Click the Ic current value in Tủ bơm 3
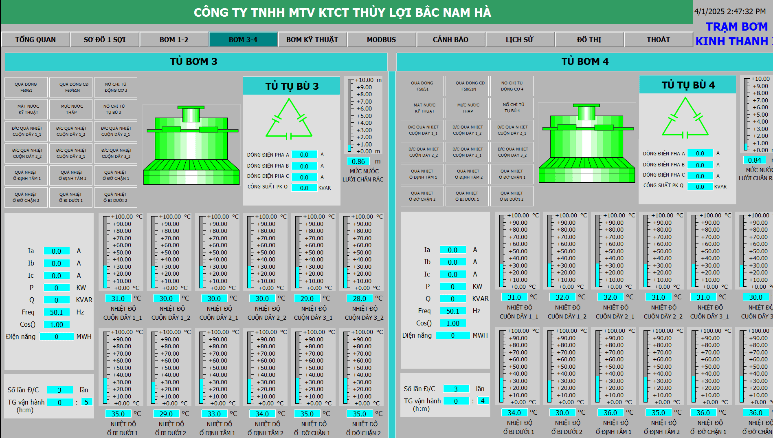This screenshot has height=438, width=773. 57,275
